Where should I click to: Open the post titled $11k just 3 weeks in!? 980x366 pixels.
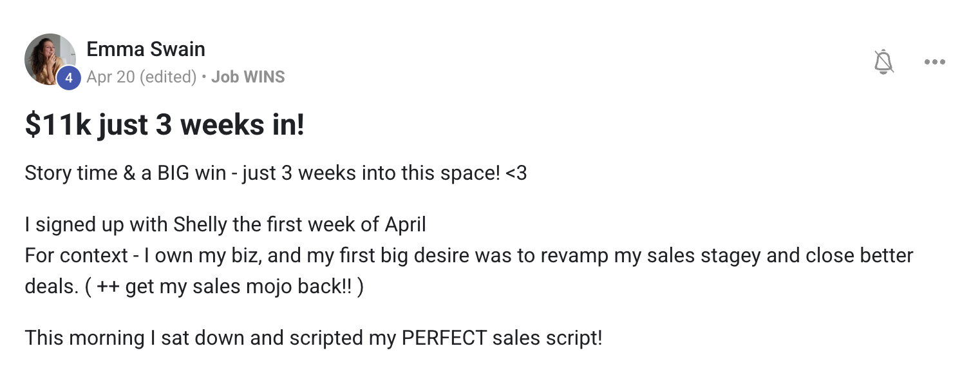point(164,125)
